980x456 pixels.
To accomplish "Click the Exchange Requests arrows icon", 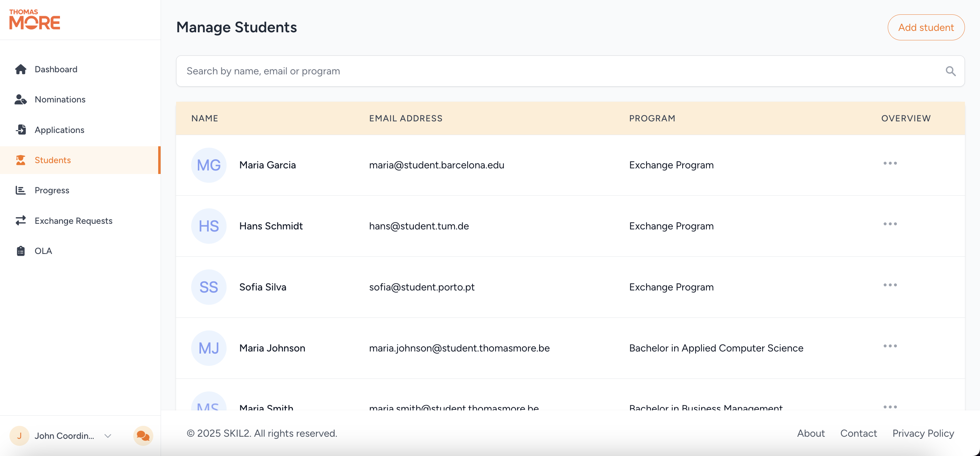I will pyautogui.click(x=21, y=221).
